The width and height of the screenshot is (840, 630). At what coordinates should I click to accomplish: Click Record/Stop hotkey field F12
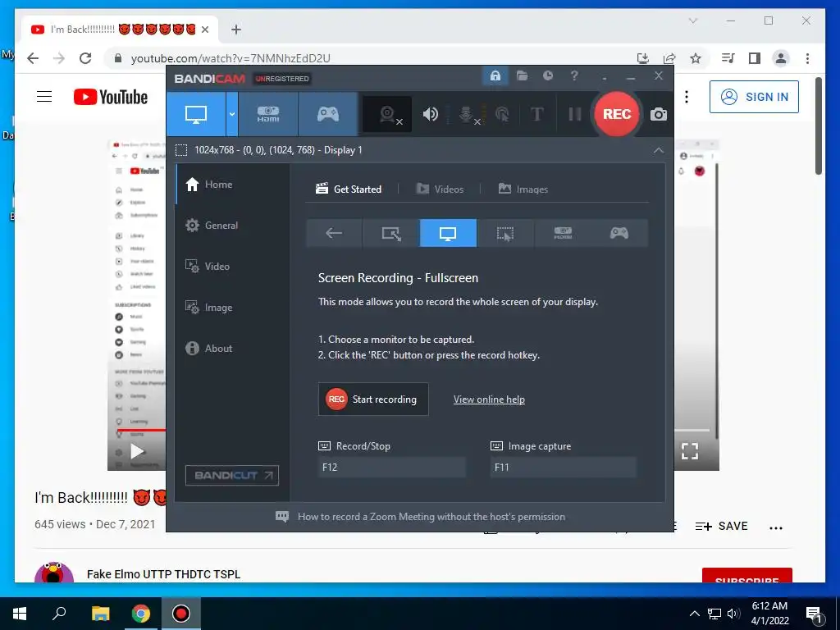(x=391, y=467)
